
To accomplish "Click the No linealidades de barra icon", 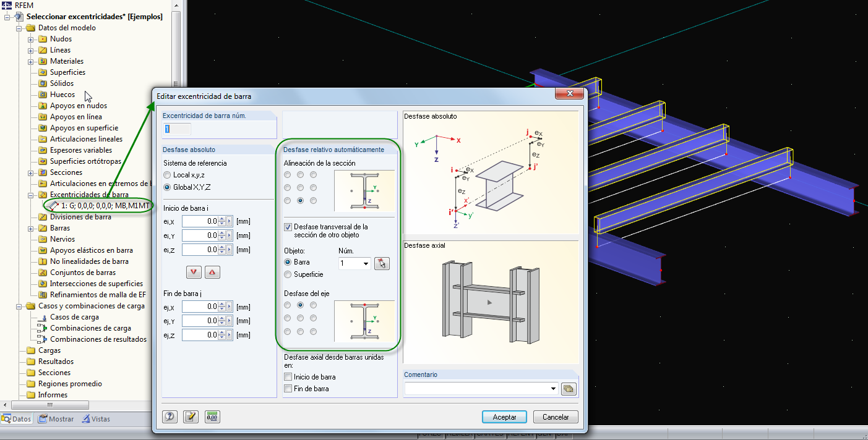I will click(x=43, y=261).
